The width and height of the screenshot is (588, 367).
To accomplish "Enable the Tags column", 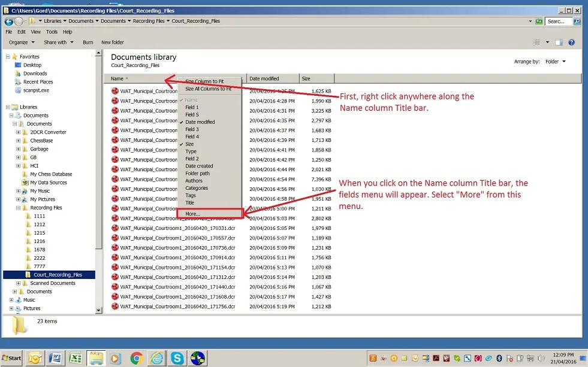I will (191, 196).
